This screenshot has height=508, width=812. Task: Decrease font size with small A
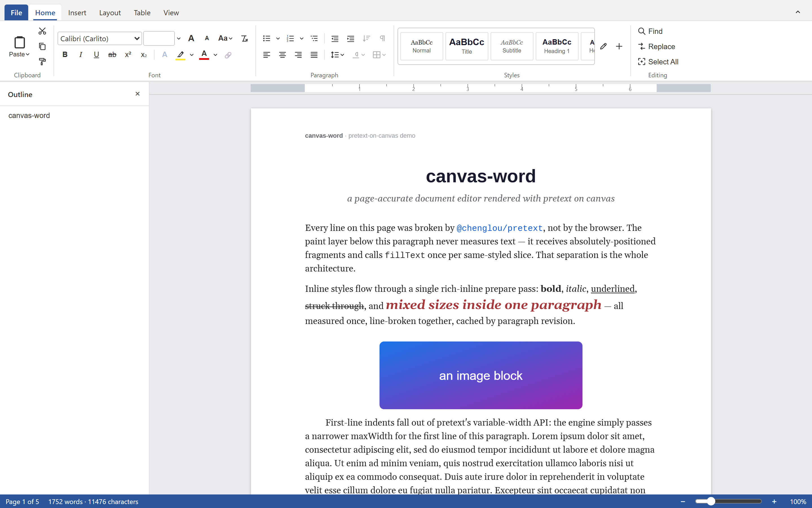coord(207,38)
